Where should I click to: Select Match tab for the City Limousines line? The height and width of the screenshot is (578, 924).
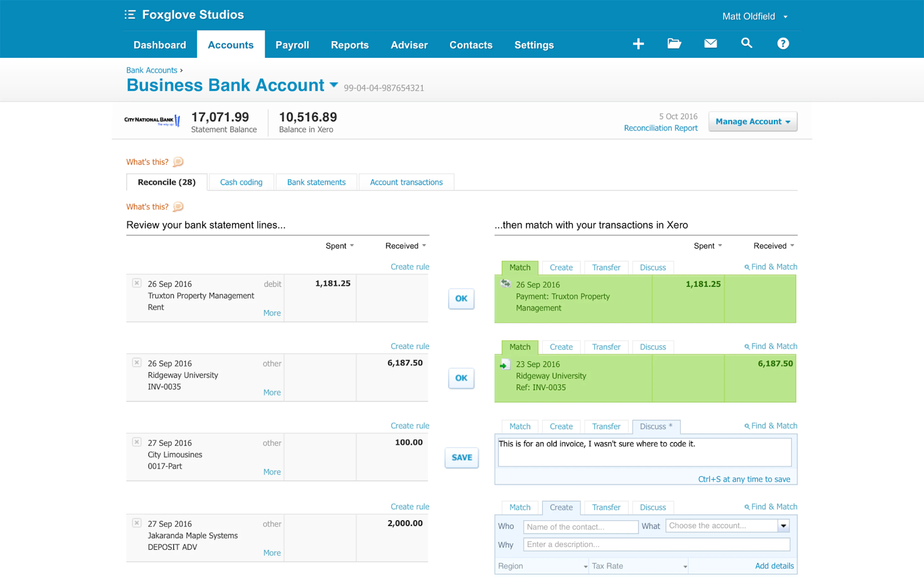point(520,427)
